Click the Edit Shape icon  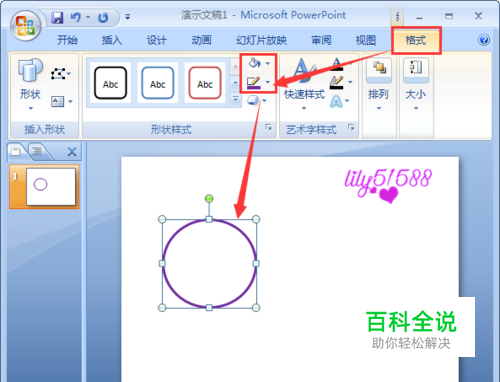coord(58,74)
